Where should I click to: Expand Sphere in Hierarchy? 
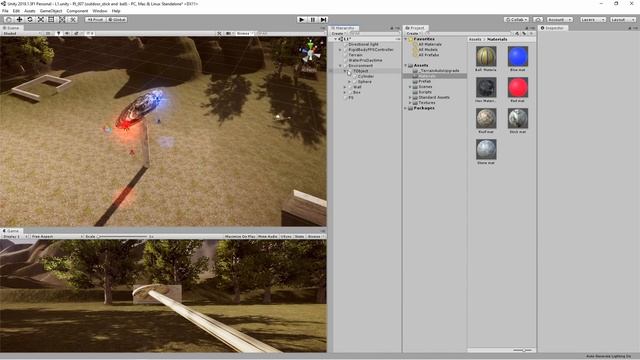click(350, 82)
